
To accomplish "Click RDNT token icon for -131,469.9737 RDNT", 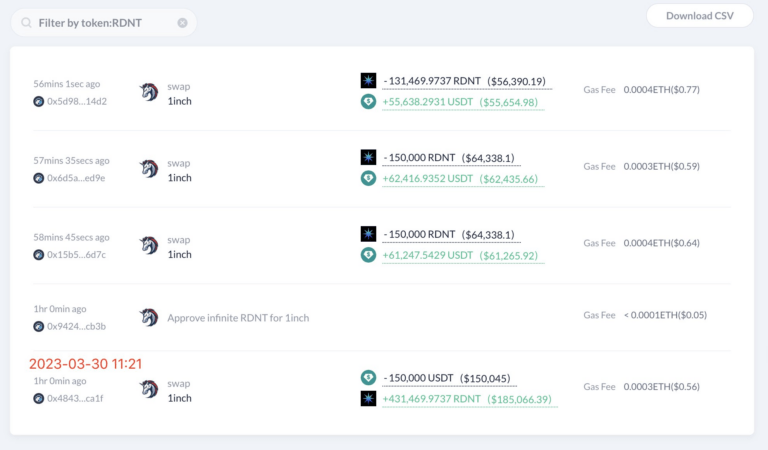I will 368,81.
